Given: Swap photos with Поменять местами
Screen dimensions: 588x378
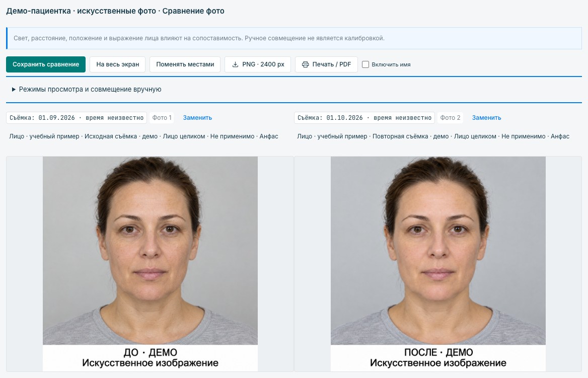Looking at the screenshot, I should tap(185, 64).
